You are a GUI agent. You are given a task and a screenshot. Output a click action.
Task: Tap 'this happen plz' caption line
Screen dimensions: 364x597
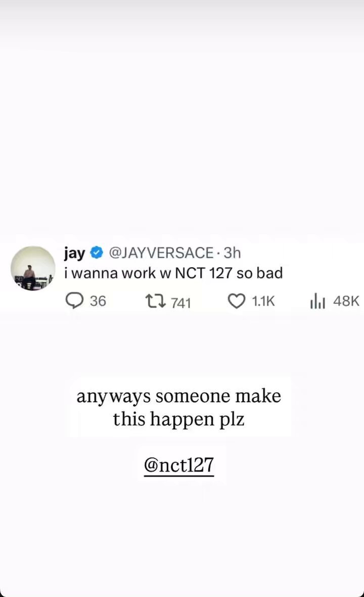click(x=179, y=419)
